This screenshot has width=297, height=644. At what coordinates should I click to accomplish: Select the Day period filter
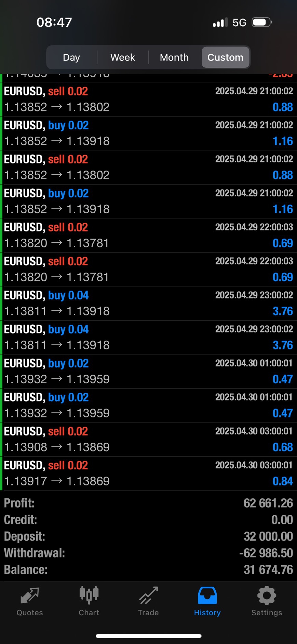71,57
